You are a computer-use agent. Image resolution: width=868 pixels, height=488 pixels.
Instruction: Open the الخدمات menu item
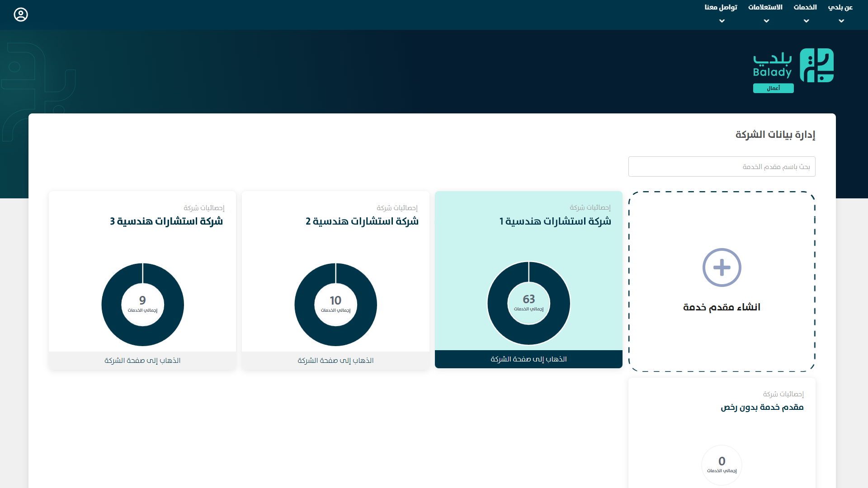click(805, 7)
